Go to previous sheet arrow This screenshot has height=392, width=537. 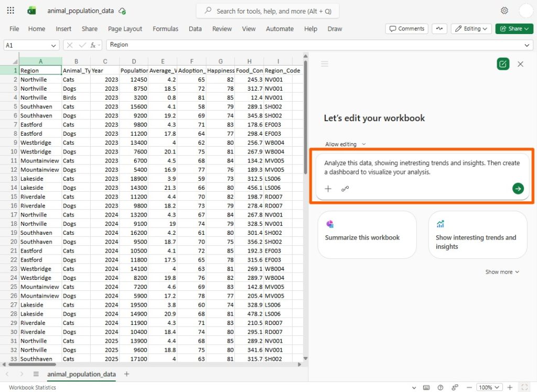point(7,374)
